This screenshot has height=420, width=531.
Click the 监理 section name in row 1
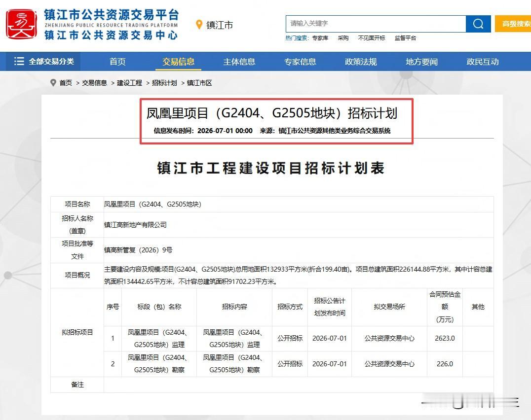(159, 339)
